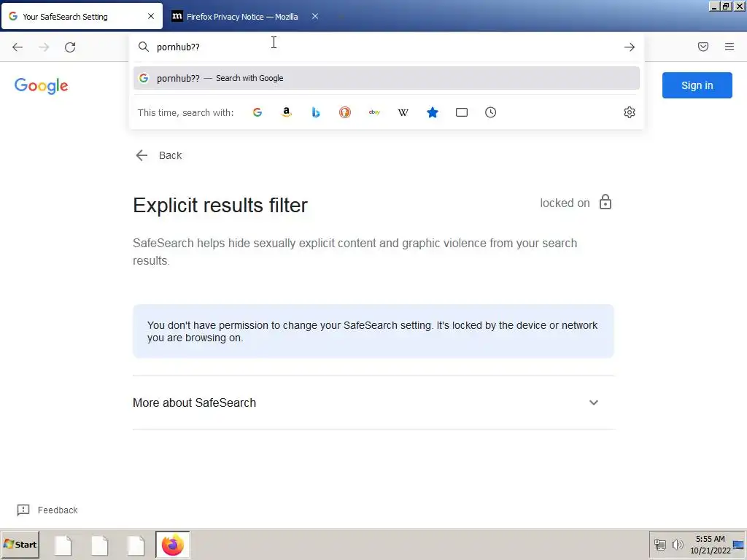Open the Save to Pocket icon
The height and width of the screenshot is (560, 747).
coord(703,47)
